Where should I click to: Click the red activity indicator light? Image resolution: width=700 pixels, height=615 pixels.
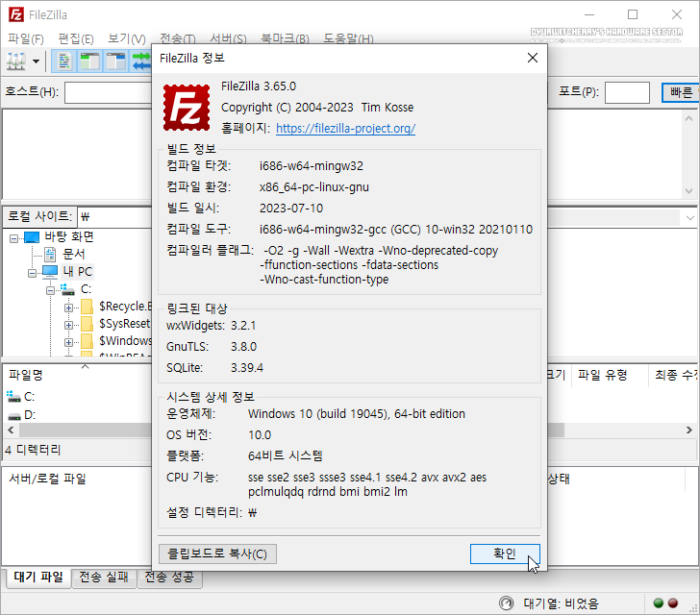[x=673, y=603]
